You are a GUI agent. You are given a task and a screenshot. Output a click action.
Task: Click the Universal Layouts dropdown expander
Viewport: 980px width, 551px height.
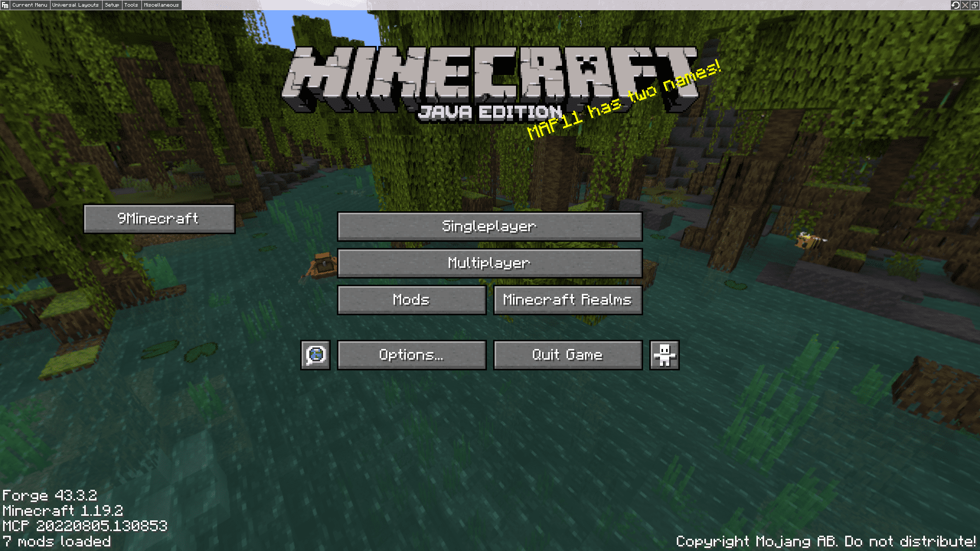tap(75, 6)
